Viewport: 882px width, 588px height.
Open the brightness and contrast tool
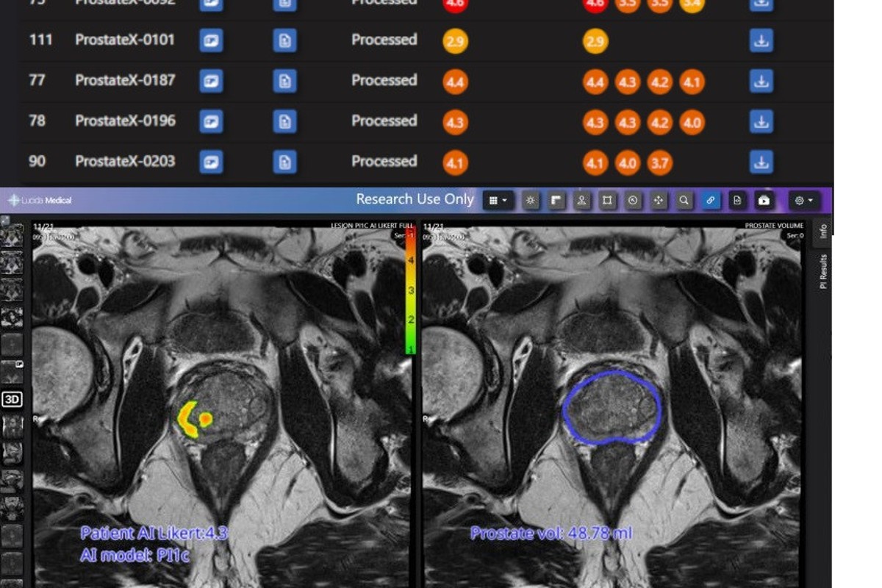point(530,198)
